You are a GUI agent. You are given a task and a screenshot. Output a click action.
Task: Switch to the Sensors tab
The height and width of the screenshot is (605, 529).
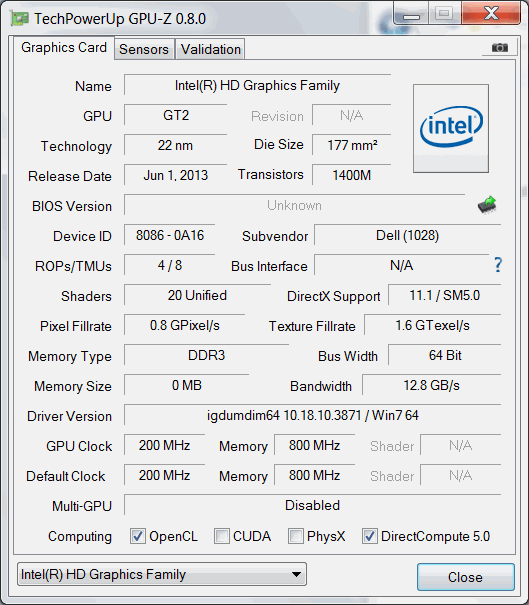[x=144, y=49]
